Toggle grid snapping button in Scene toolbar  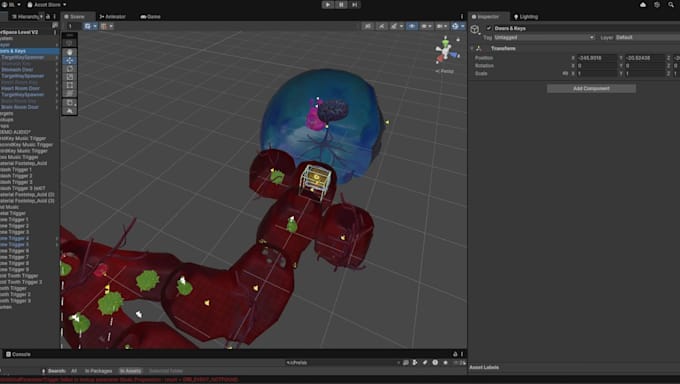[88, 26]
